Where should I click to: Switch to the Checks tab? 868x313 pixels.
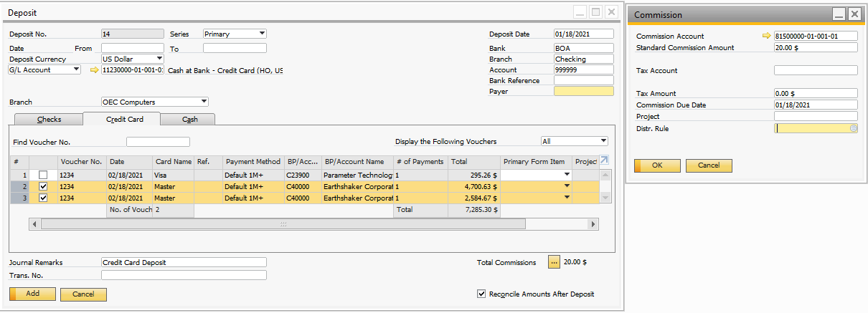tap(49, 120)
